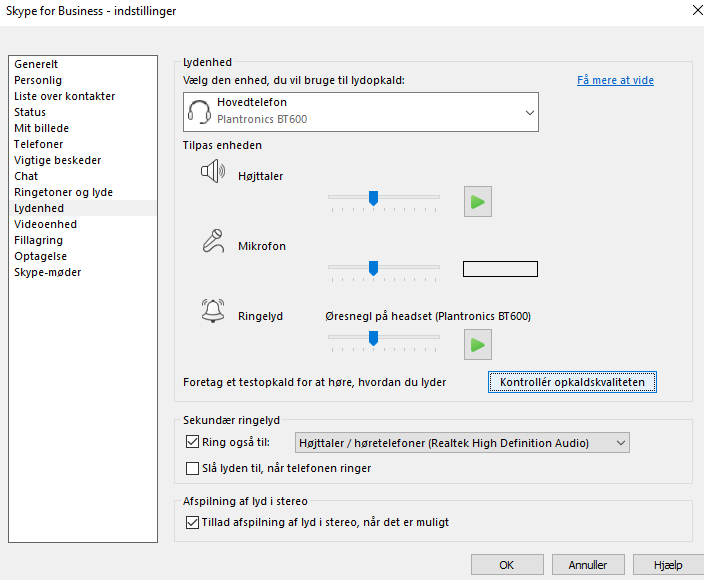This screenshot has width=704, height=580.
Task: Confirm the settings with OK
Action: [507, 565]
